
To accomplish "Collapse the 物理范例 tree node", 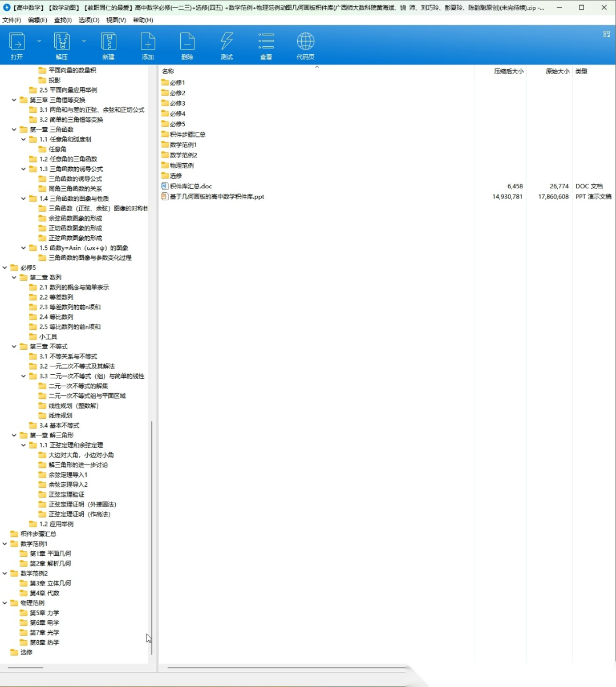I will click(x=5, y=603).
